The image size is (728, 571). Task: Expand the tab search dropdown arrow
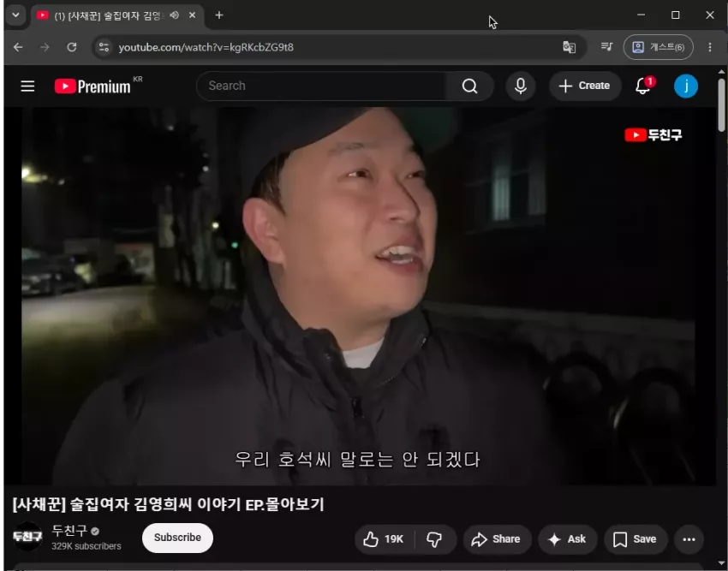pos(15,15)
